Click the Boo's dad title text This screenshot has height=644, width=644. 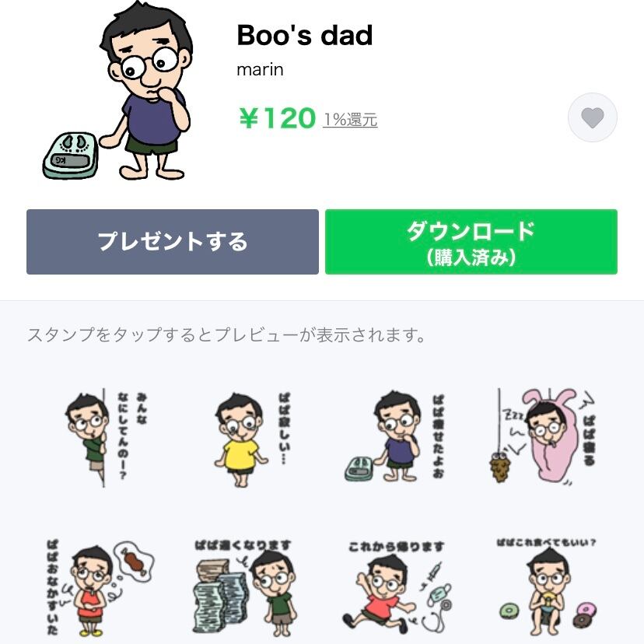[x=305, y=35]
